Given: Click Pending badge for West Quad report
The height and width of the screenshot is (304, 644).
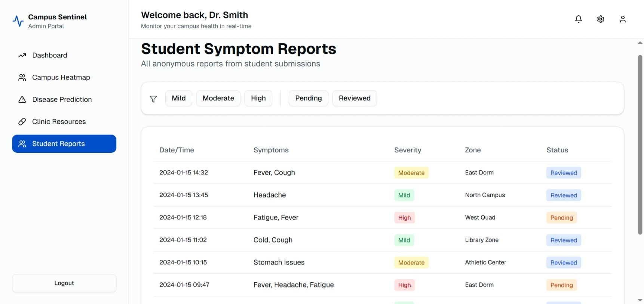Looking at the screenshot, I should (x=561, y=218).
